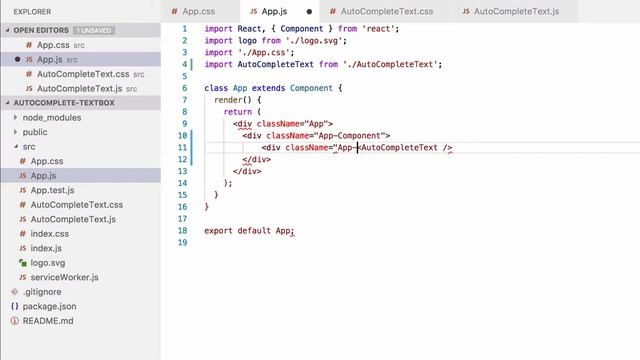Click the git icon beside .gitignore
This screenshot has height=360, width=640.
click(x=15, y=292)
